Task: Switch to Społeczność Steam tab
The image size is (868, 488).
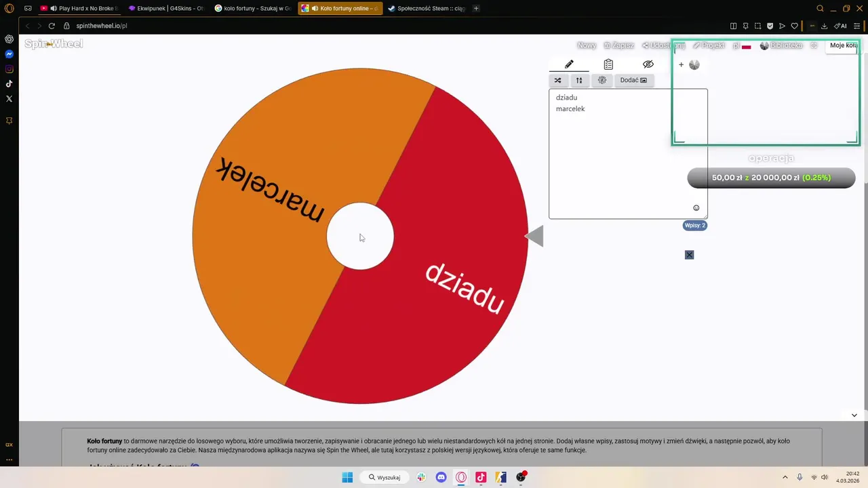Action: (427, 8)
